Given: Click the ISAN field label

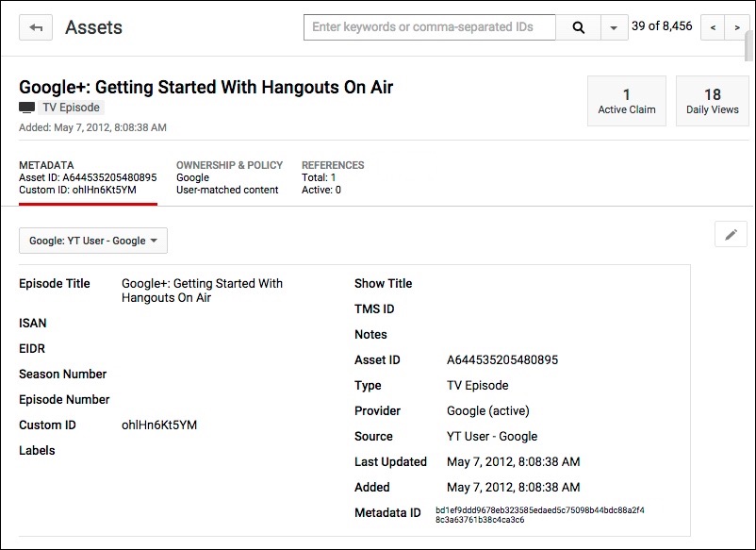Looking at the screenshot, I should pyautogui.click(x=33, y=324).
